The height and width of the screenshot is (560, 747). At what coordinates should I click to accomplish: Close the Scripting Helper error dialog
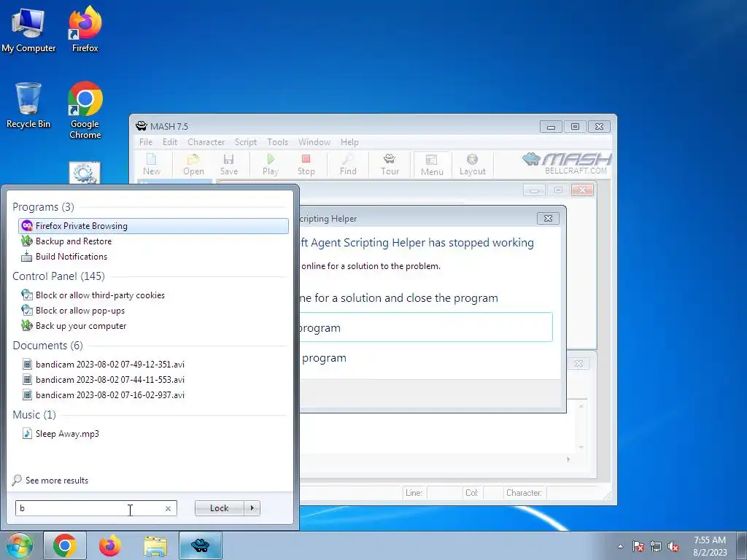(x=548, y=218)
